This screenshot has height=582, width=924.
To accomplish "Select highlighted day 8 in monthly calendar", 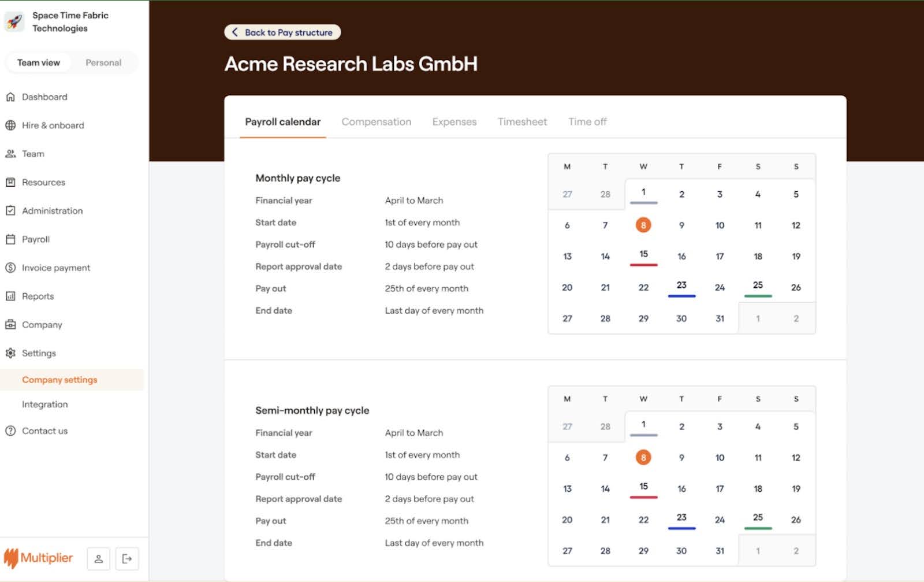I will [x=643, y=225].
